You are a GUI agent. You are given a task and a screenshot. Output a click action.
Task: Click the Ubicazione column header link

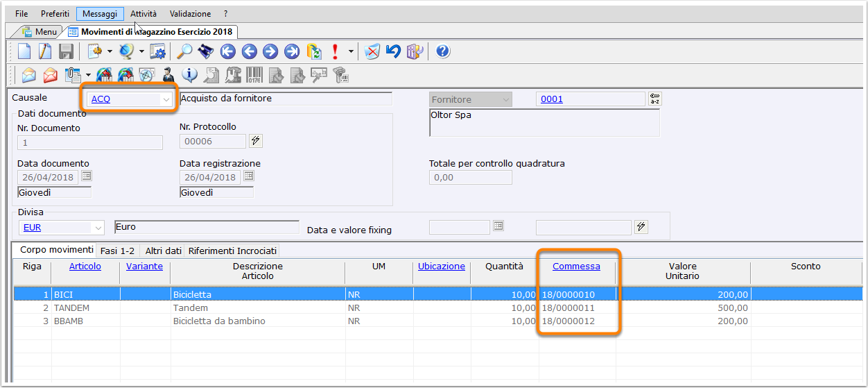pyautogui.click(x=442, y=267)
